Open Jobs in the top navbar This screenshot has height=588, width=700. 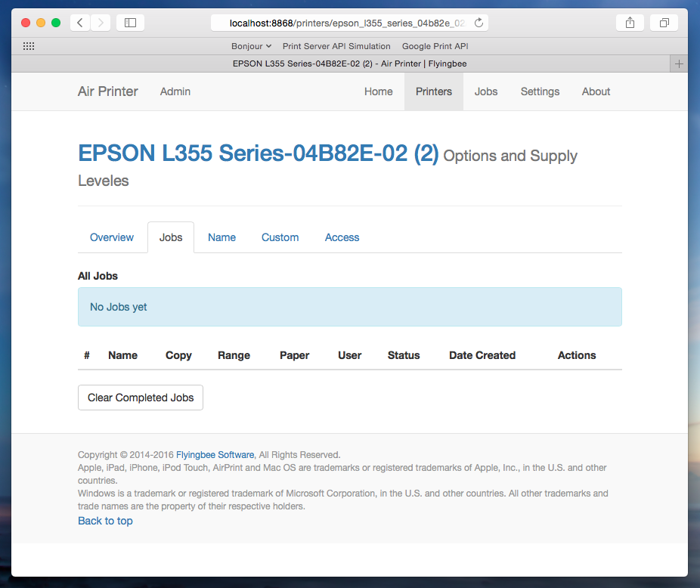coord(486,91)
